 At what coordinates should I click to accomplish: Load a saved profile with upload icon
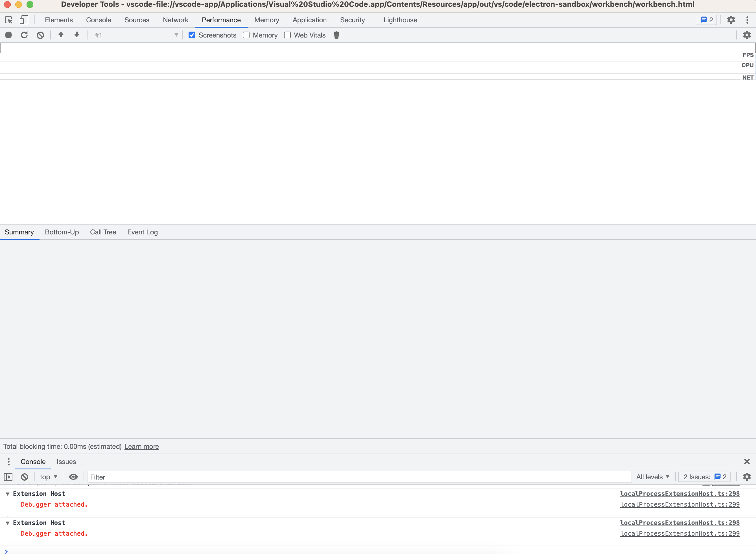pos(61,35)
